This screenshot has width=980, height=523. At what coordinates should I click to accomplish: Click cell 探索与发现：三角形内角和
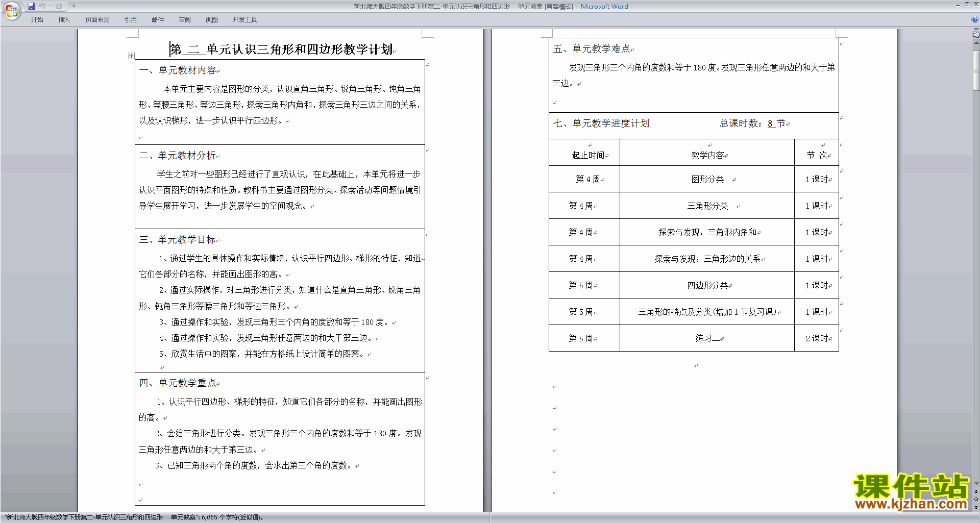tap(707, 233)
